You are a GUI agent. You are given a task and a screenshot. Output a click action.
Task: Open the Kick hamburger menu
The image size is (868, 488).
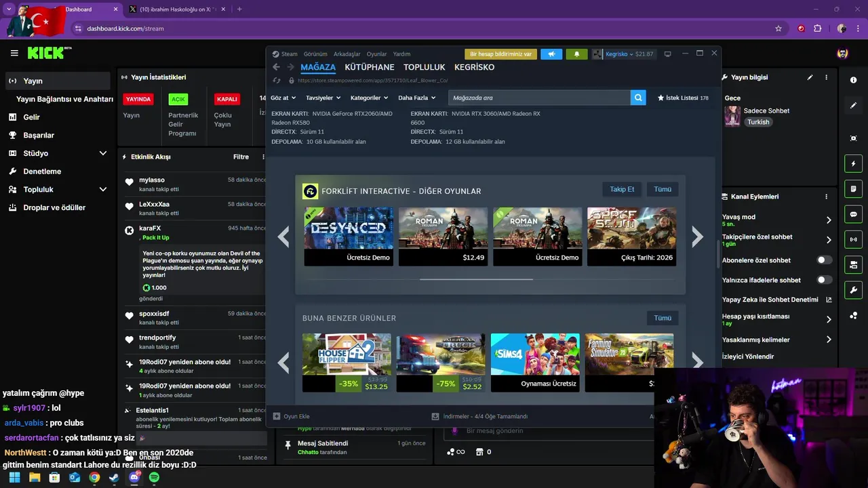tap(14, 53)
